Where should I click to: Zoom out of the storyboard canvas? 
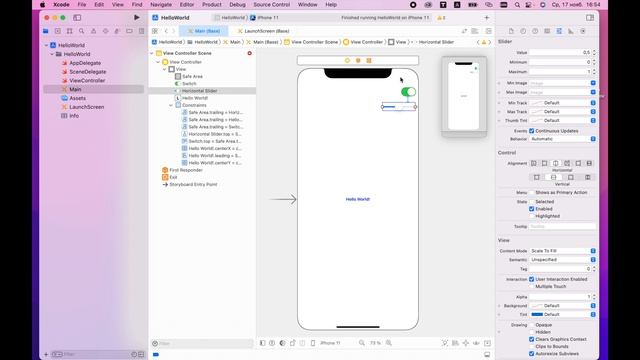[x=362, y=343]
